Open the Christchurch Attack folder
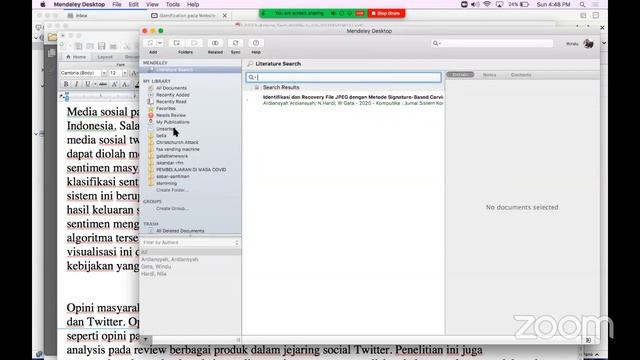 [177, 142]
